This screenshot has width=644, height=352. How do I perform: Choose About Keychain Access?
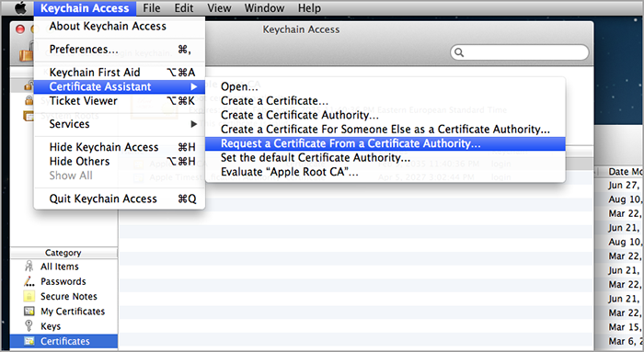click(120, 27)
